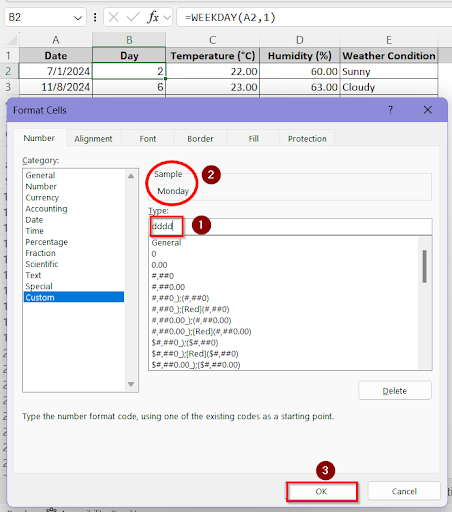Click cell E2 containing Sunny

click(389, 71)
